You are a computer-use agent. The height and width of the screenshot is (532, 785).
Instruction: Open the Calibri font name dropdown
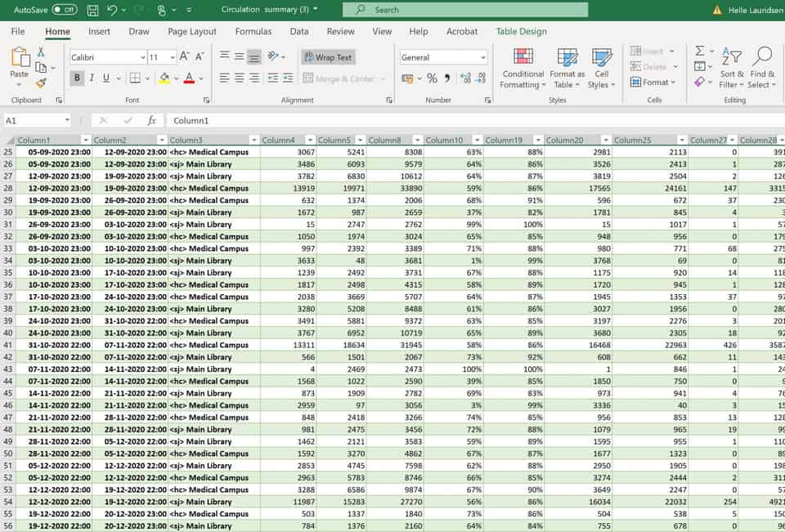coord(141,57)
